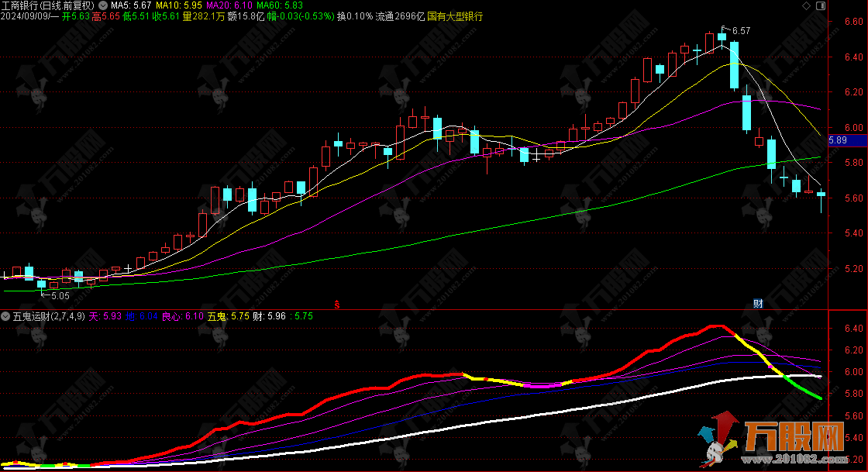Select the 财: 5.96 indicator value
Image resolution: width=868 pixels, height=472 pixels.
(269, 316)
